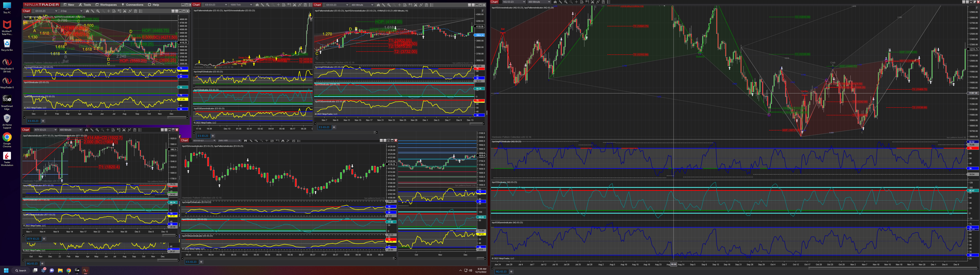The height and width of the screenshot is (275, 980).
Task: Select drawing tools pencil in NQ chart toolbar
Action: (560, 2)
